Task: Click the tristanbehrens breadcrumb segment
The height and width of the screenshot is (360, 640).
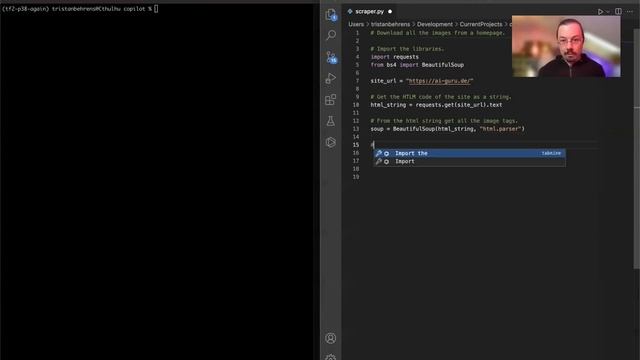Action: pos(390,24)
